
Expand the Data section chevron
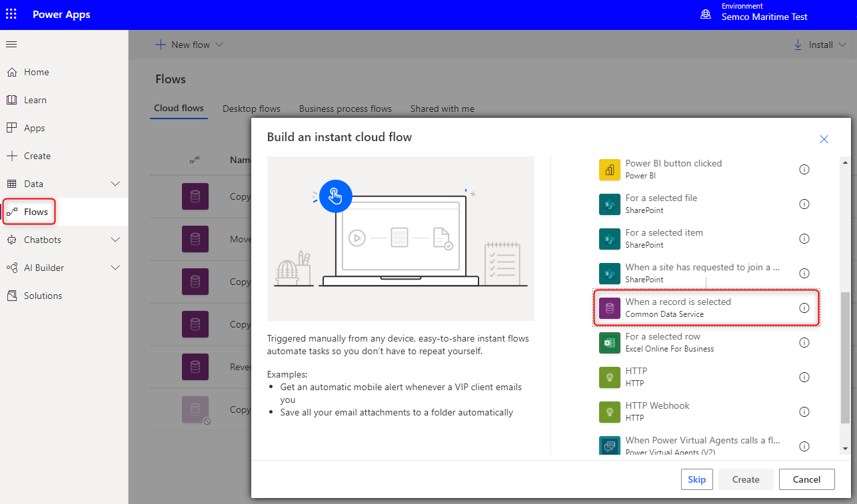pos(115,184)
